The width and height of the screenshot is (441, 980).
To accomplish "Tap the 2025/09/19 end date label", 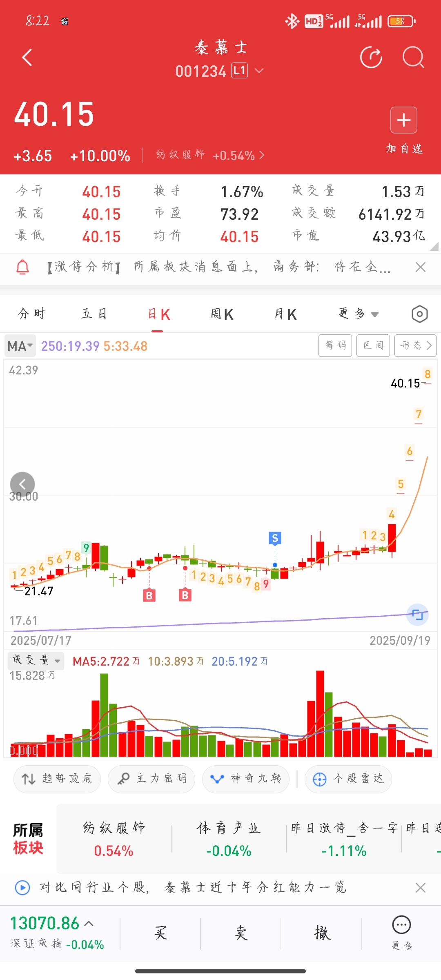I will (400, 640).
